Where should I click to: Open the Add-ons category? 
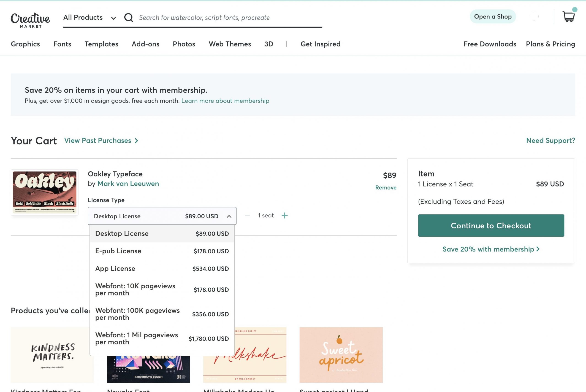click(x=146, y=44)
